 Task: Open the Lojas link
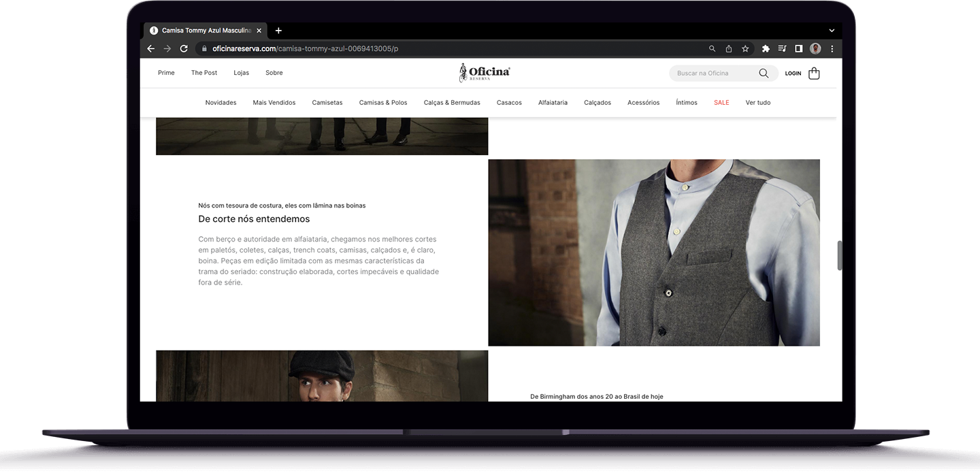242,73
